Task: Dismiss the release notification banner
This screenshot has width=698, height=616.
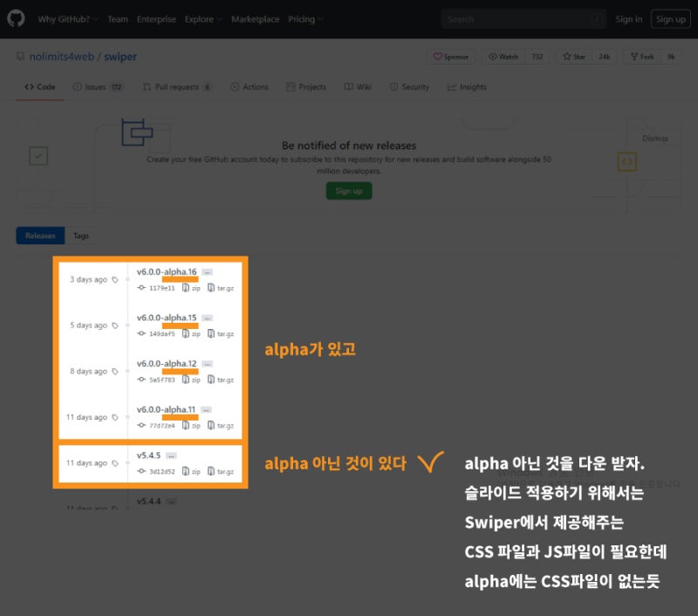Action: [x=655, y=137]
